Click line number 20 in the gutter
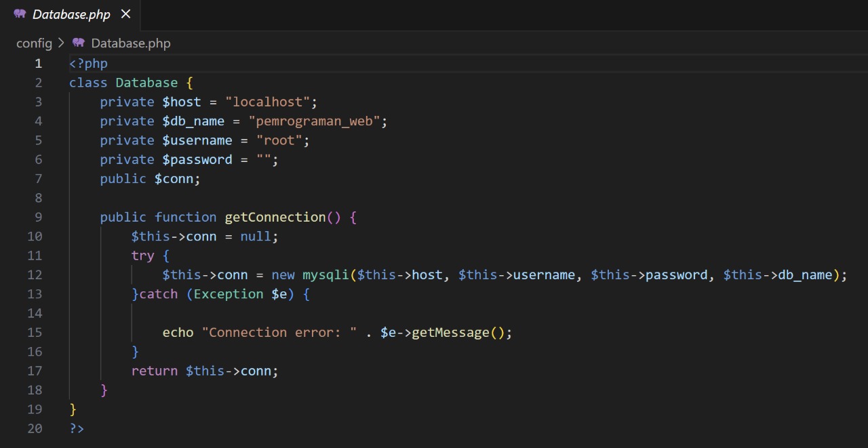Image resolution: width=868 pixels, height=448 pixels. click(x=35, y=429)
